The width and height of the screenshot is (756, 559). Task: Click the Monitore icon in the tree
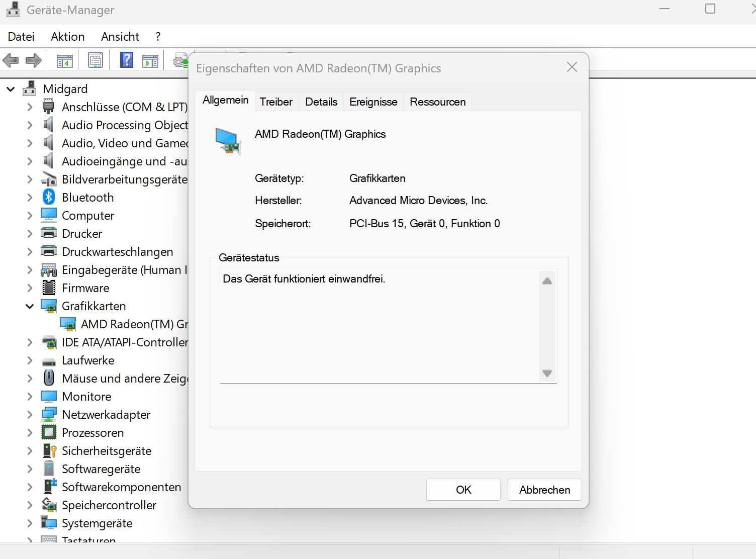pyautogui.click(x=48, y=396)
